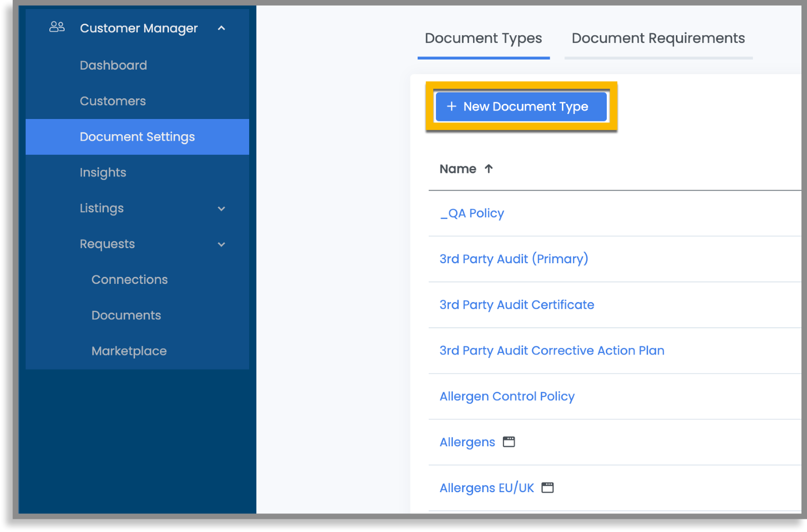This screenshot has width=807, height=532.
Task: Select the Document Types tab
Action: click(x=483, y=38)
